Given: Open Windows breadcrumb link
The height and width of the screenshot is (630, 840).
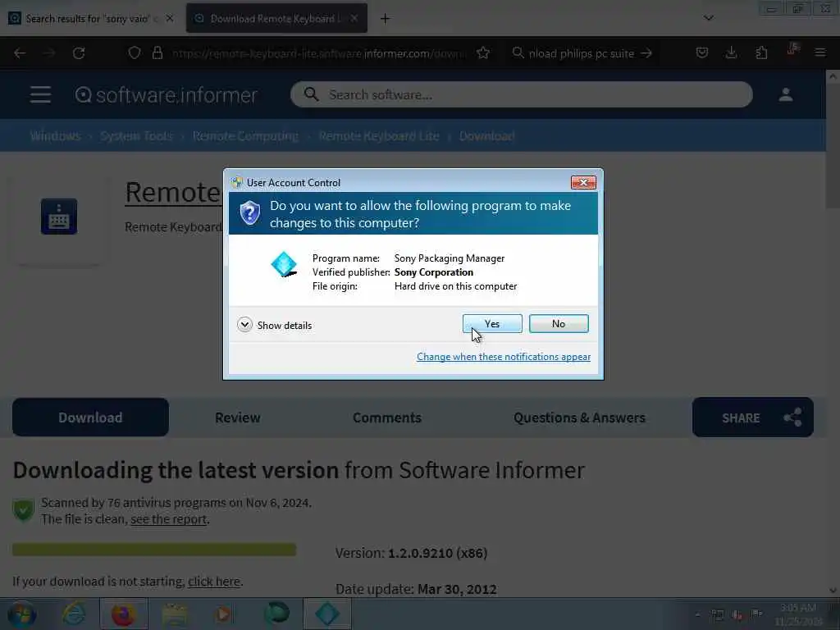Looking at the screenshot, I should click(x=55, y=136).
